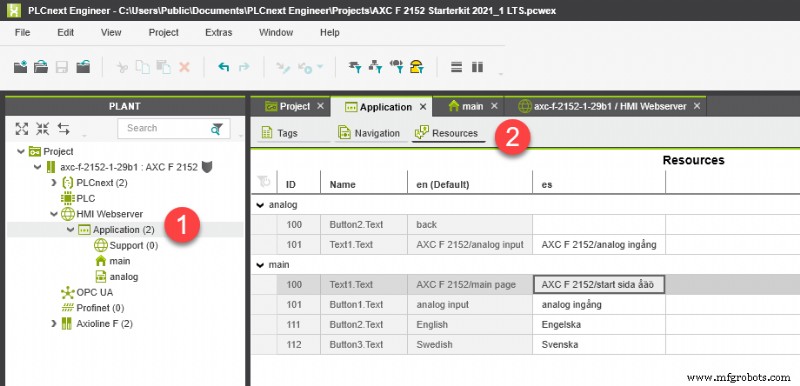Open the Help menu
Screen dimensions: 800x386
click(330, 33)
